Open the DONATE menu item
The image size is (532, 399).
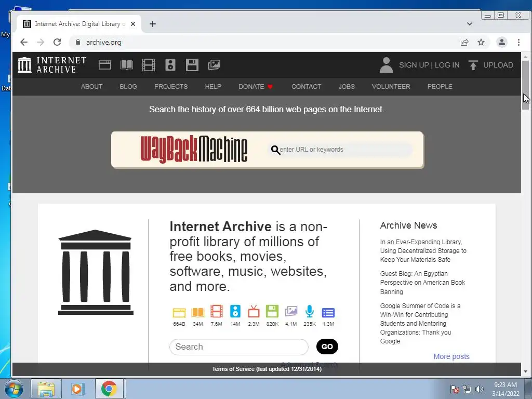[256, 87]
